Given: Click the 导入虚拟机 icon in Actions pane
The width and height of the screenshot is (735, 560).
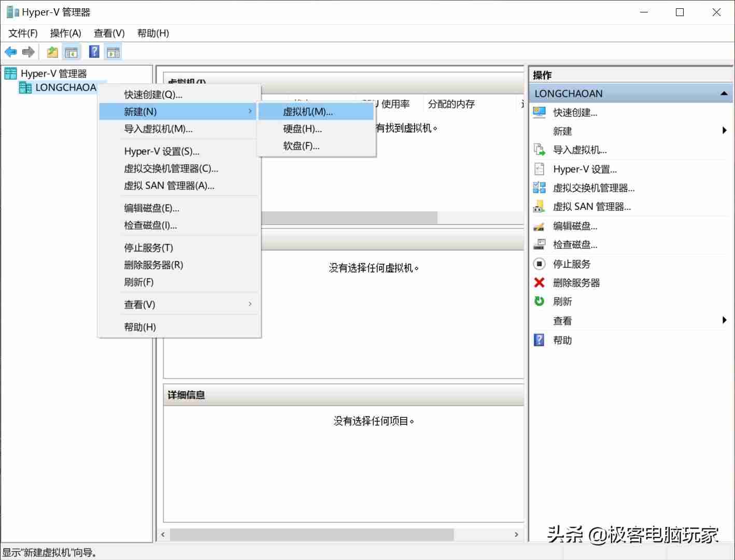Looking at the screenshot, I should pos(540,150).
